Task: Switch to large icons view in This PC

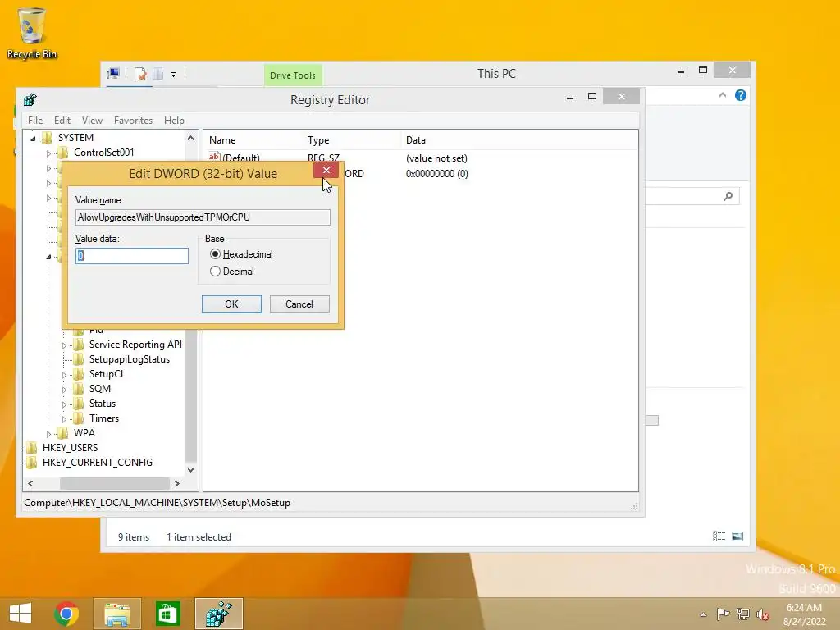Action: [x=737, y=536]
